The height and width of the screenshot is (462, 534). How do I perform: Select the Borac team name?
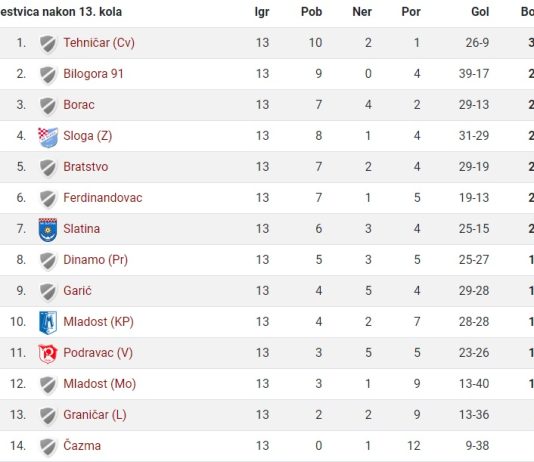point(79,105)
